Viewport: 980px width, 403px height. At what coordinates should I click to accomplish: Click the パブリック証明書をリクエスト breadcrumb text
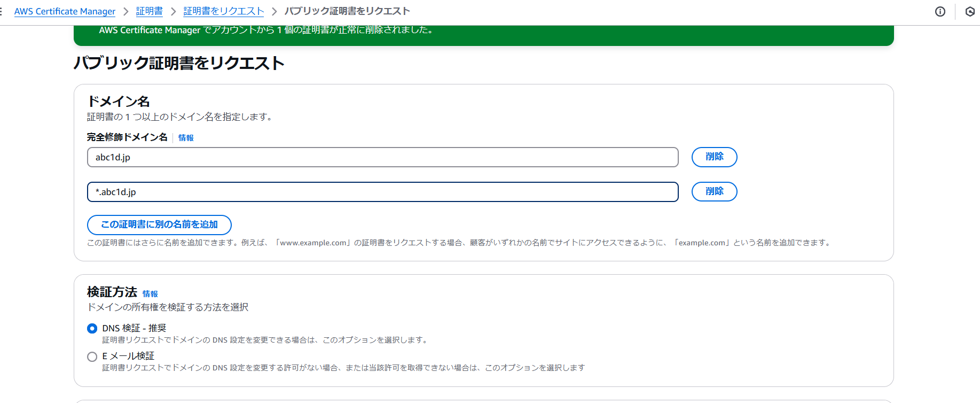tap(347, 11)
